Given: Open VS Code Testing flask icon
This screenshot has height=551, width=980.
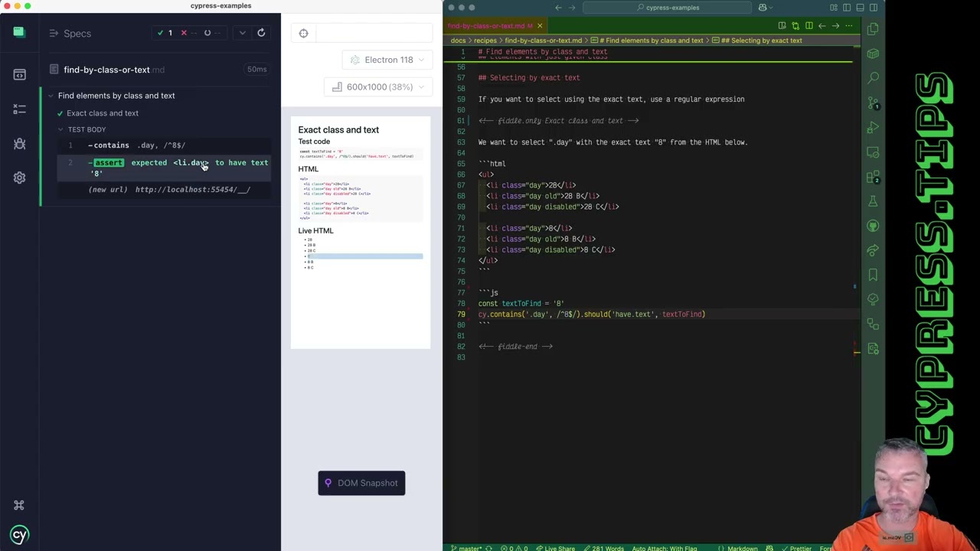Looking at the screenshot, I should tap(873, 201).
